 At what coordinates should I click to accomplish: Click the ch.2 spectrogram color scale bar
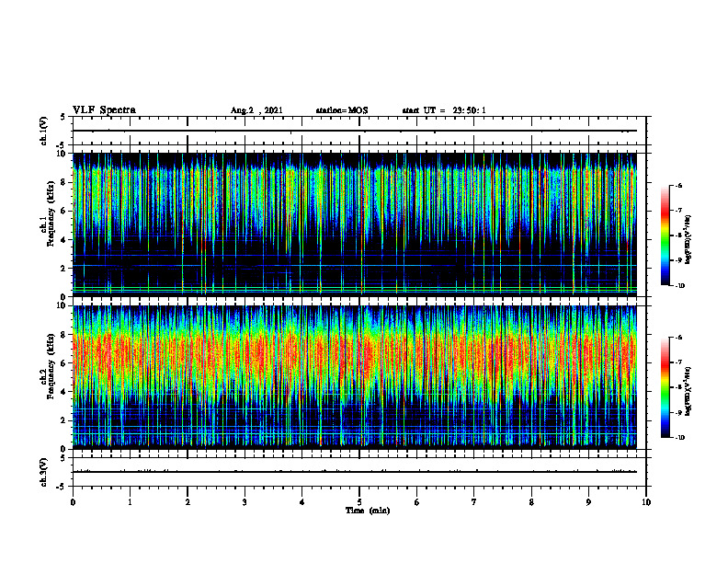[665, 387]
